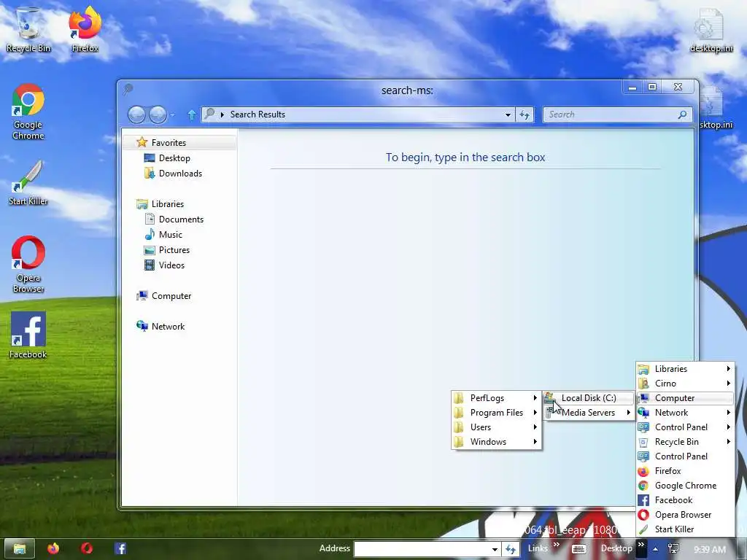
Task: Expand the Libraries submenu arrow in Desktop menu
Action: pyautogui.click(x=728, y=369)
